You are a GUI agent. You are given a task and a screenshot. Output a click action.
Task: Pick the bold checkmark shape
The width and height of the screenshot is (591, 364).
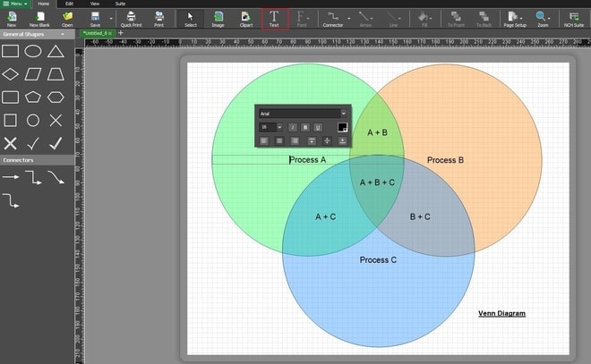point(56,143)
